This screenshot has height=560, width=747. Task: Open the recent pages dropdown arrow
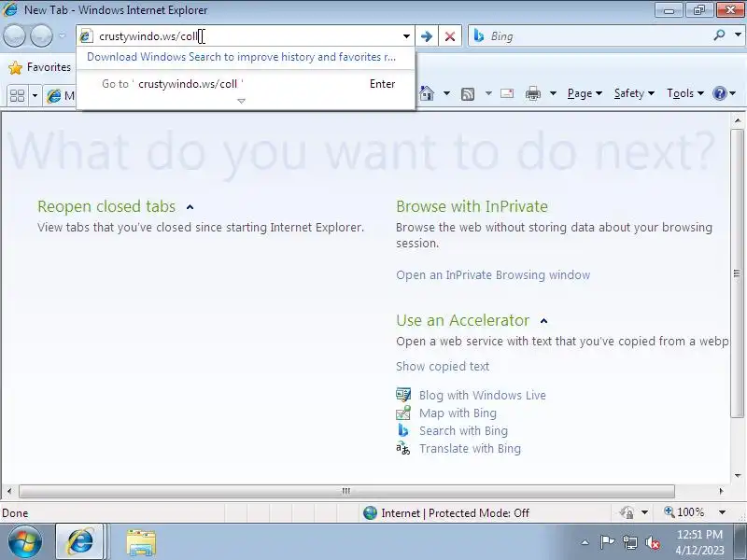coord(62,36)
